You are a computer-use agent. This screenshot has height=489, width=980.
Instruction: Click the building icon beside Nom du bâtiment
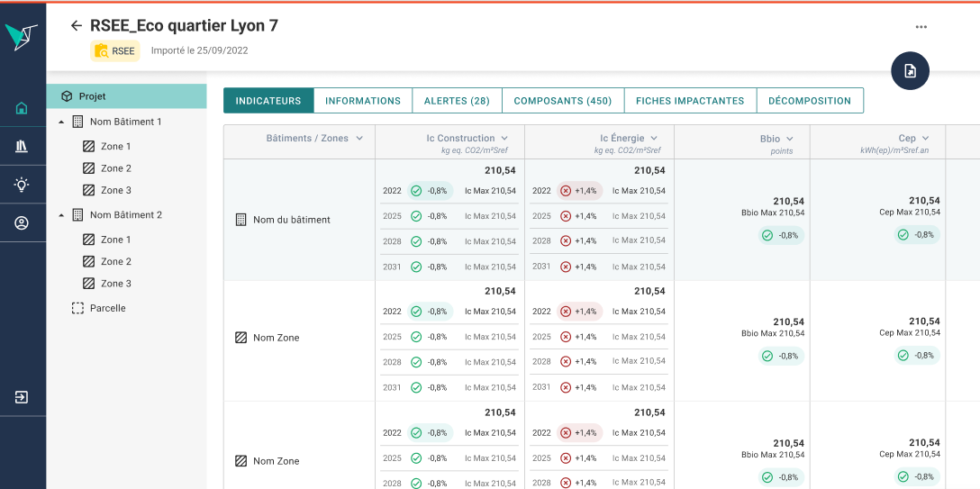(240, 220)
